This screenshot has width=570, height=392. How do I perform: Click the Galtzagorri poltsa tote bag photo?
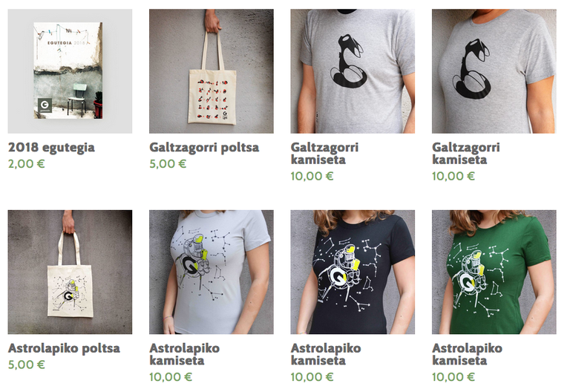[x=212, y=71]
